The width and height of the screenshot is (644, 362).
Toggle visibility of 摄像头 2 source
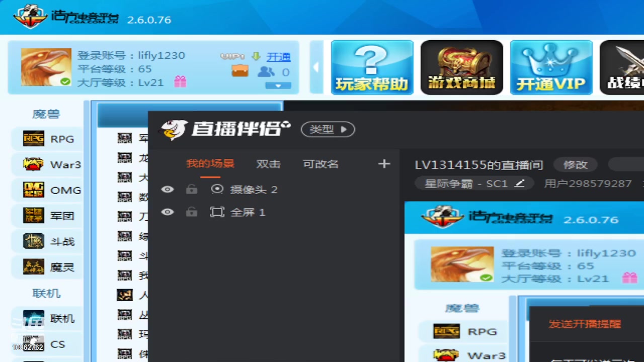pos(168,190)
